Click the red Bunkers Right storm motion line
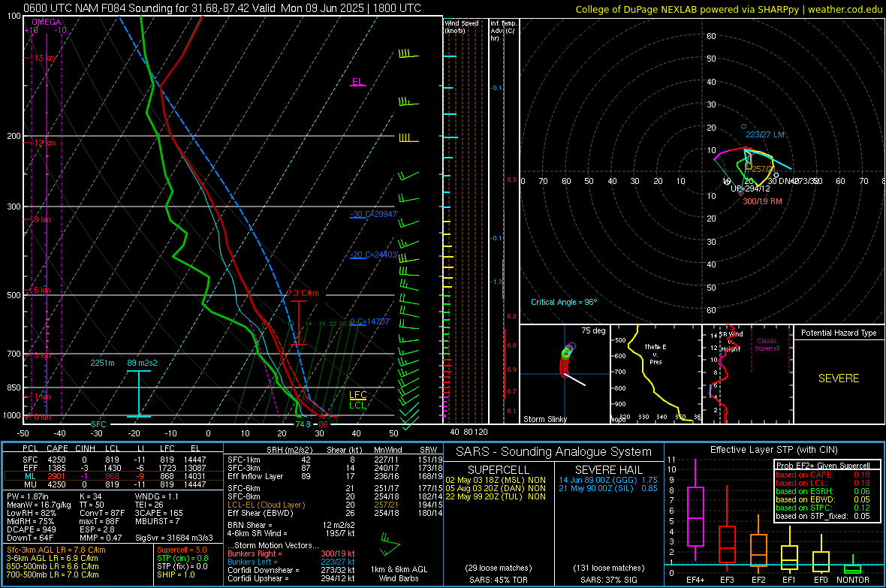 point(291,553)
